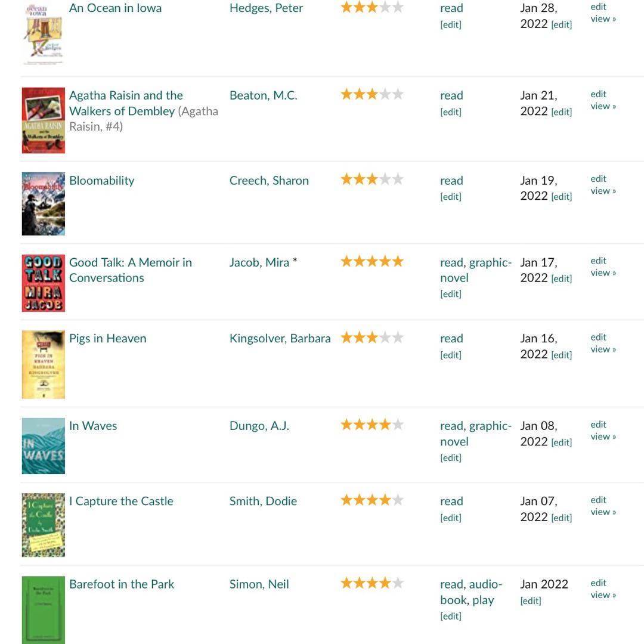Give An Ocean in Iowa one star

pyautogui.click(x=346, y=8)
